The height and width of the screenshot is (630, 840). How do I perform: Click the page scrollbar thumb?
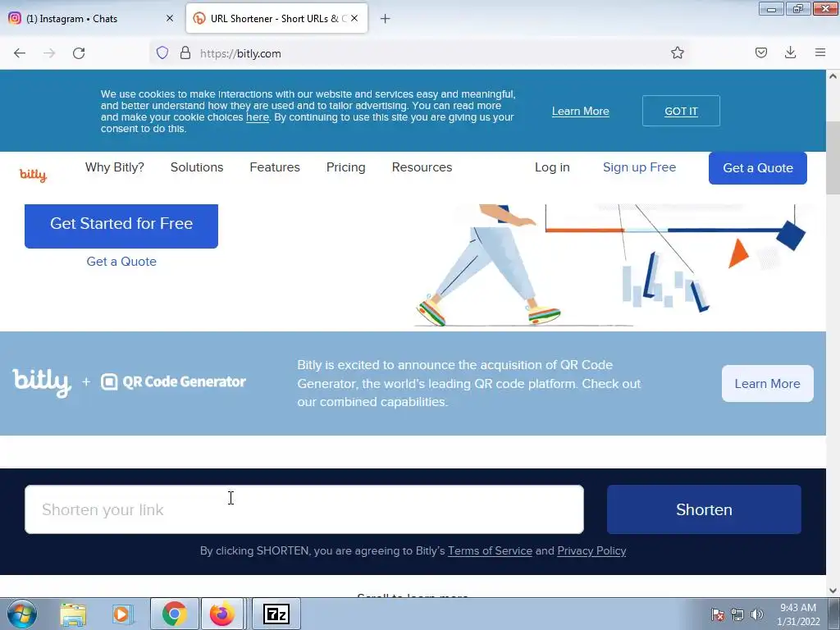833,158
